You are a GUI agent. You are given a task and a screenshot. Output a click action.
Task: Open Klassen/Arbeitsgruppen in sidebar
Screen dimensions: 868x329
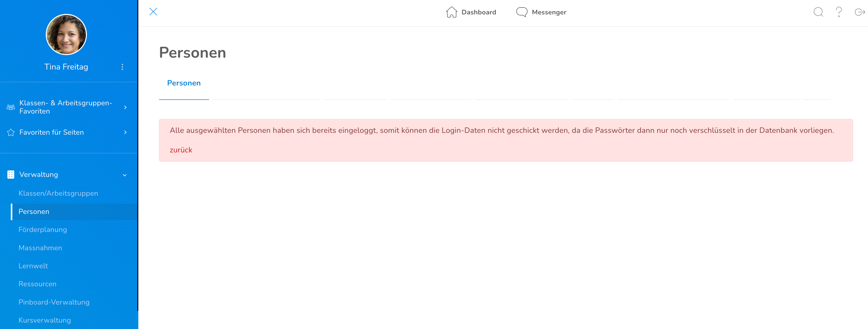pyautogui.click(x=58, y=193)
